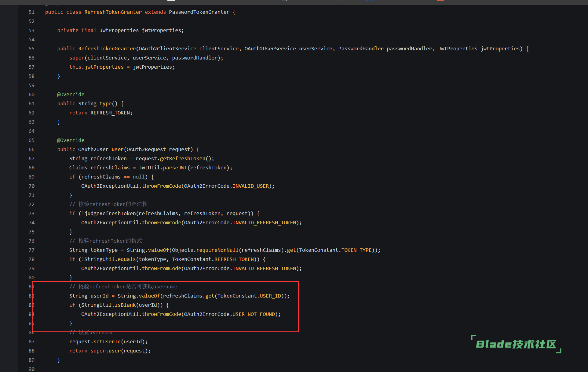Image resolution: width=588 pixels, height=372 pixels.
Task: Click the isBlank method call
Action: coord(125,305)
